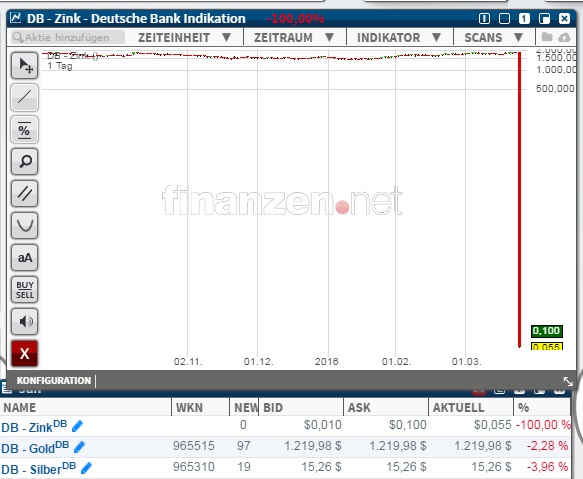This screenshot has width=583, height=479.
Task: Edit DB - Gold with pencil icon
Action: (x=80, y=447)
